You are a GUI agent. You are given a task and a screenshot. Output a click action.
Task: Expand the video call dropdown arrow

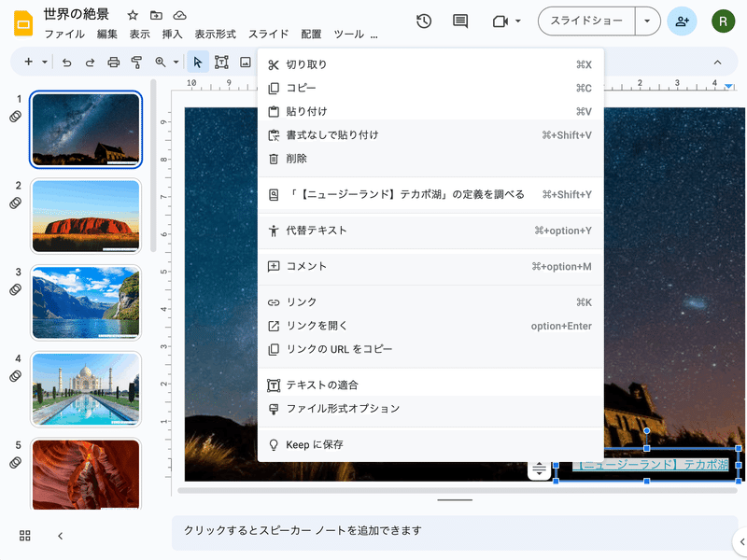click(x=518, y=21)
